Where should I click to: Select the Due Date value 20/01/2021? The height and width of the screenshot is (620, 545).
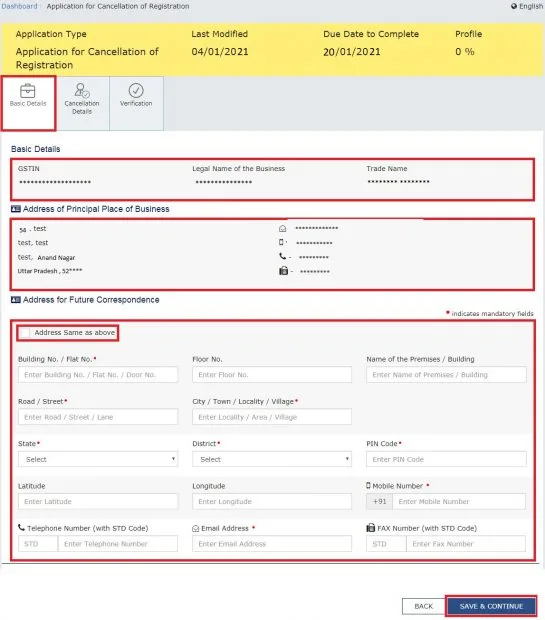click(x=352, y=52)
